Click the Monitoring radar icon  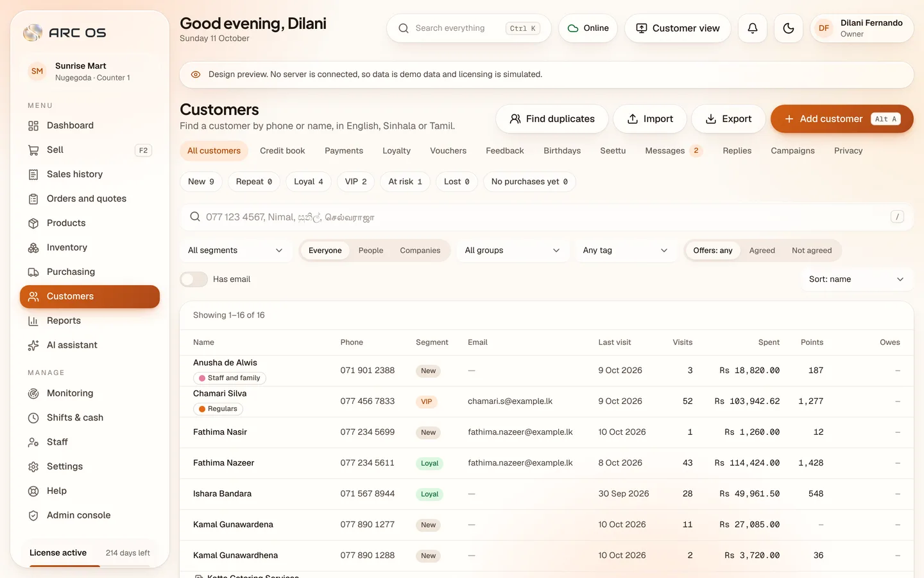(33, 393)
